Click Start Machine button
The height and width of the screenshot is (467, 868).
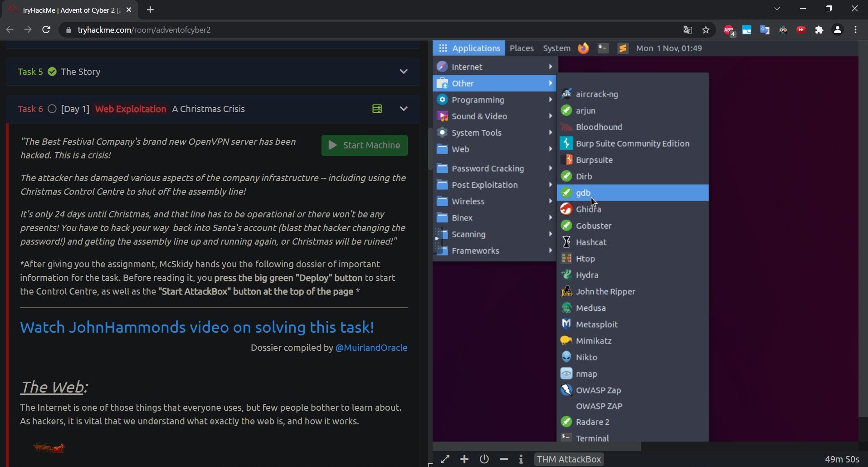click(x=364, y=145)
